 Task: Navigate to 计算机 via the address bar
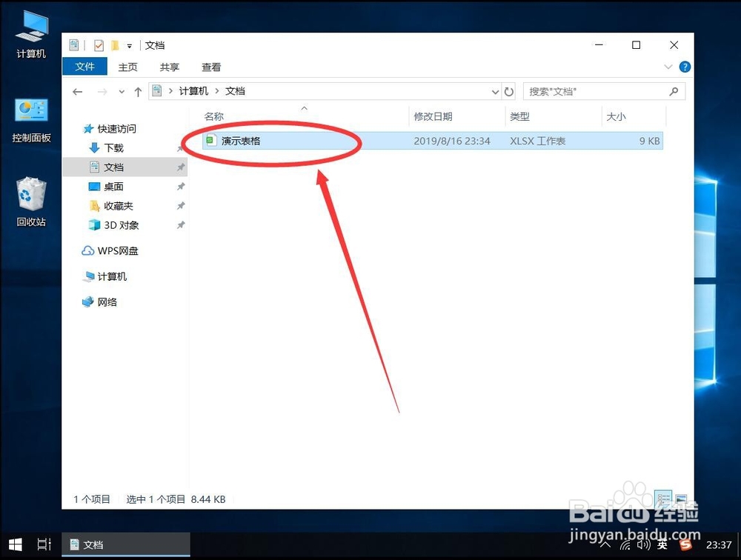tap(193, 90)
